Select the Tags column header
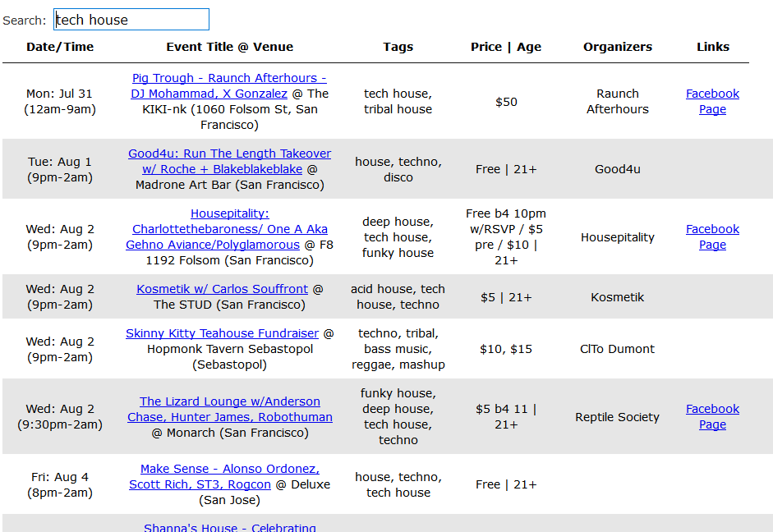This screenshot has height=532, width=773. point(398,47)
